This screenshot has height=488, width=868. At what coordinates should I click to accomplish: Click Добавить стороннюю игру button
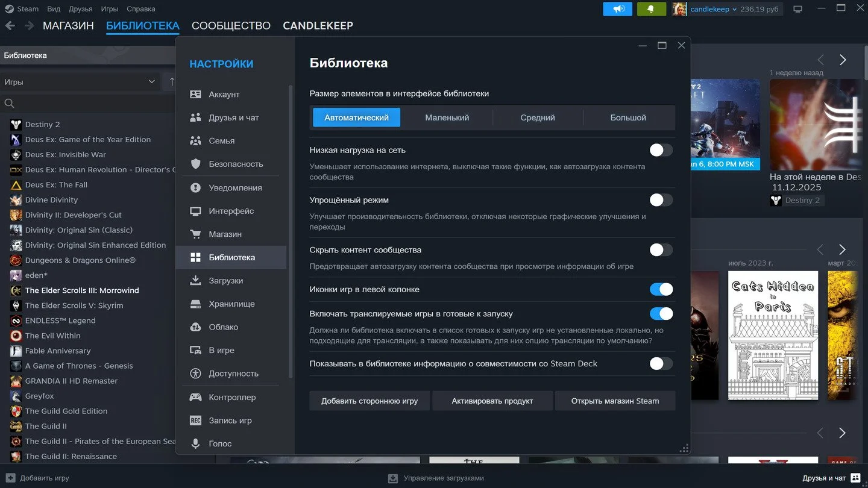pos(370,401)
